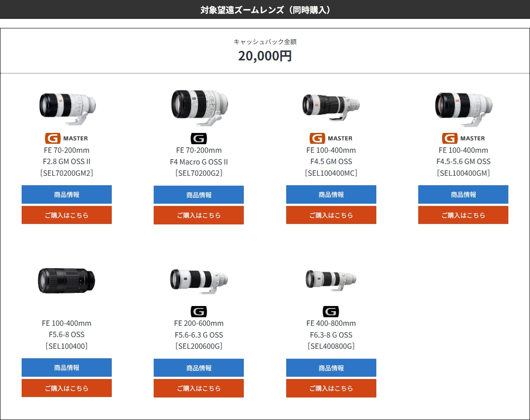This screenshot has width=530, height=420.
Task: Open 商品情報 for SEL70200G2
Action: click(199, 195)
